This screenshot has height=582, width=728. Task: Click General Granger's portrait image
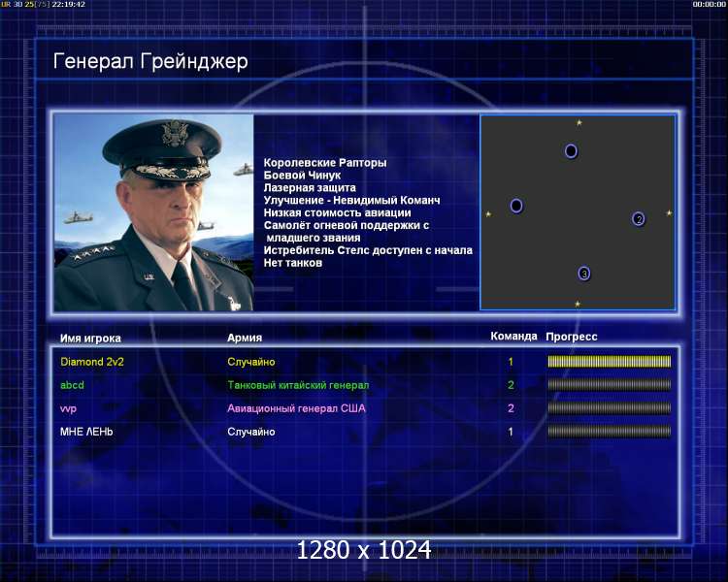(x=153, y=212)
